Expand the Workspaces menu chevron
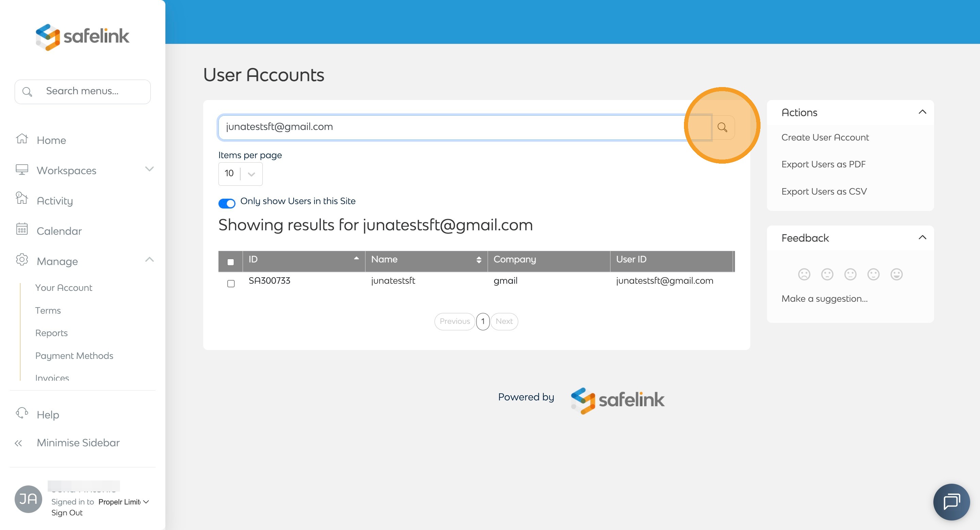This screenshot has width=980, height=530. [x=149, y=169]
